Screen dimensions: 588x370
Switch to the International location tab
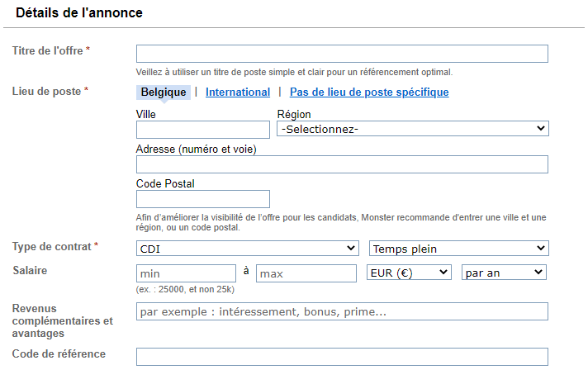238,92
